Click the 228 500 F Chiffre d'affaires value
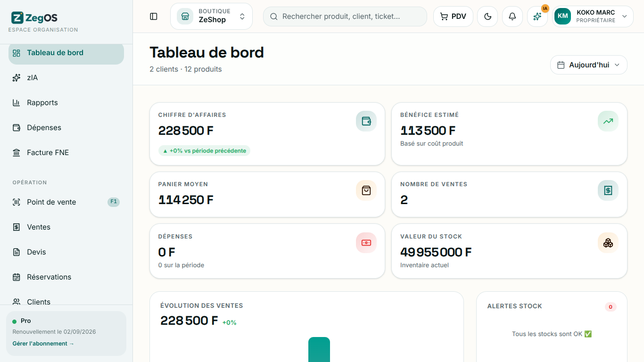The width and height of the screenshot is (644, 362). pos(186,131)
